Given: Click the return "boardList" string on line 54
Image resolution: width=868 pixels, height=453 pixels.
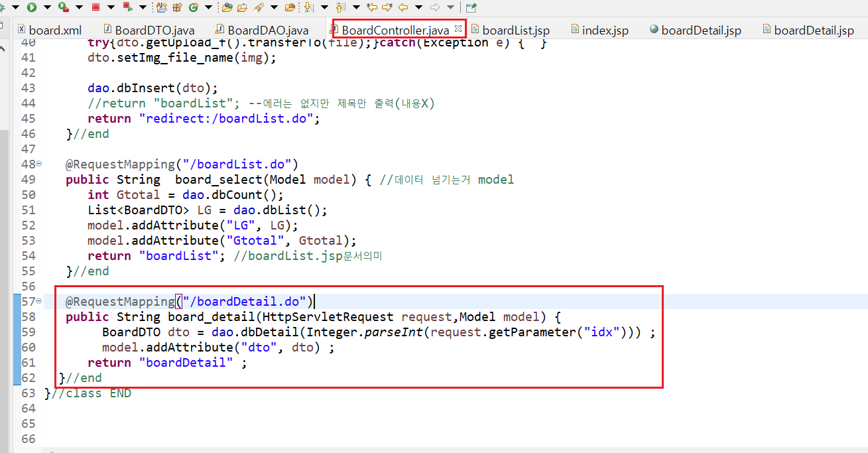Looking at the screenshot, I should (179, 256).
